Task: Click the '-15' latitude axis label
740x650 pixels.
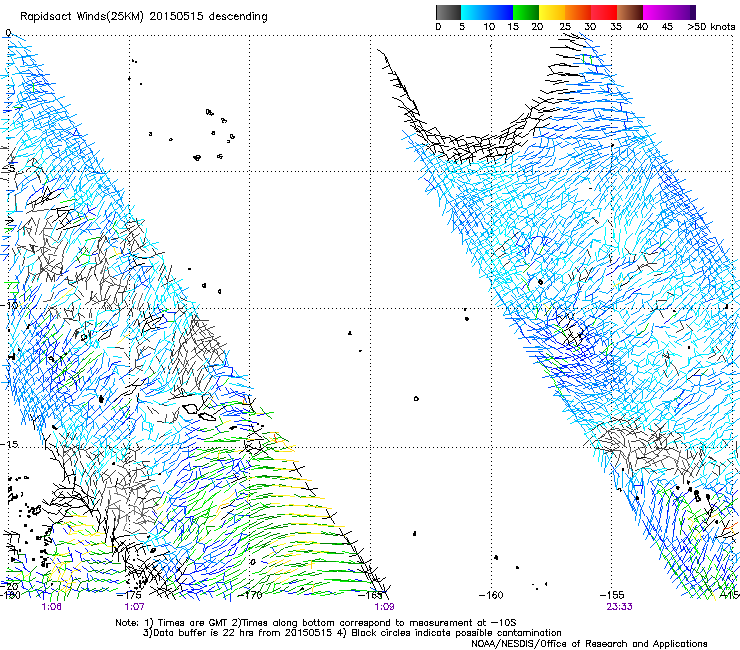Action: [x=9, y=444]
